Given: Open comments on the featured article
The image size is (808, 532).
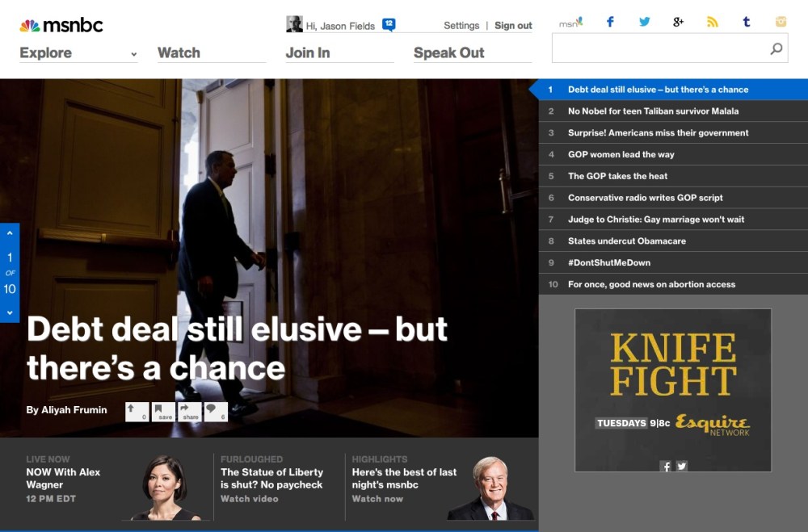Looking at the screenshot, I should pos(216,412).
